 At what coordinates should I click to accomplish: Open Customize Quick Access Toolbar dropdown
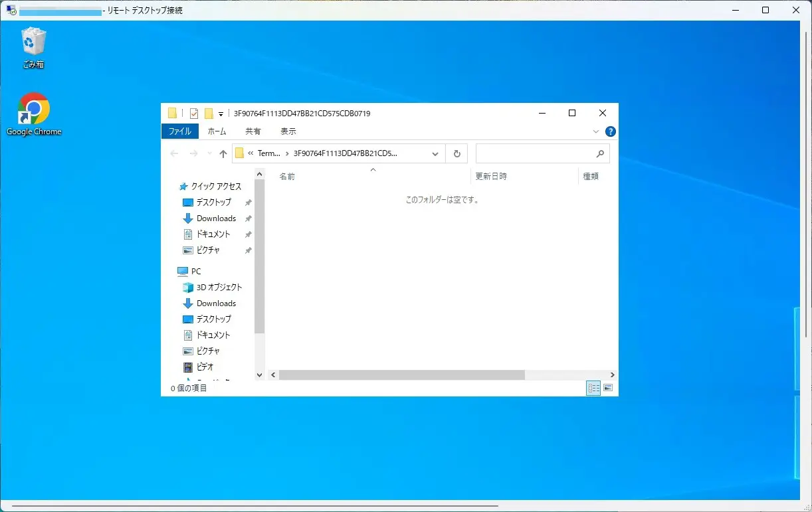click(x=221, y=114)
